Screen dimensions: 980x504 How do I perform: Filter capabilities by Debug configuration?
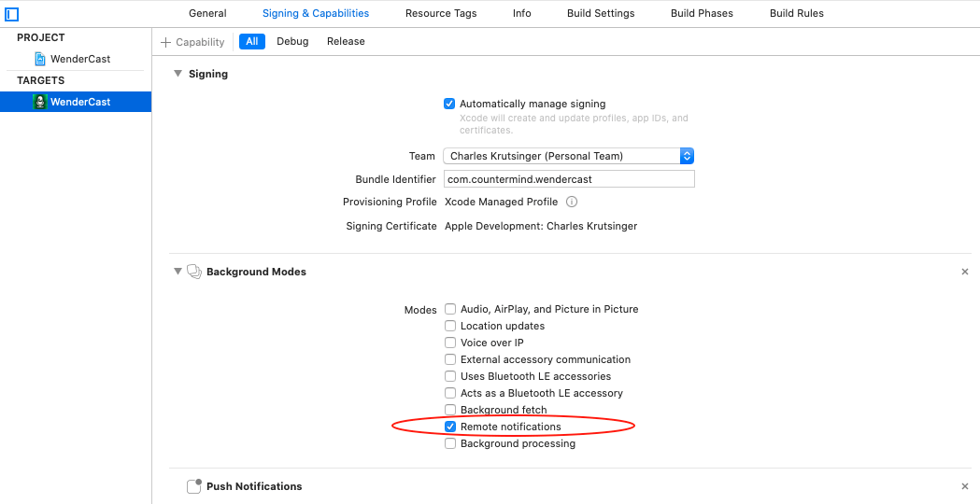292,41
